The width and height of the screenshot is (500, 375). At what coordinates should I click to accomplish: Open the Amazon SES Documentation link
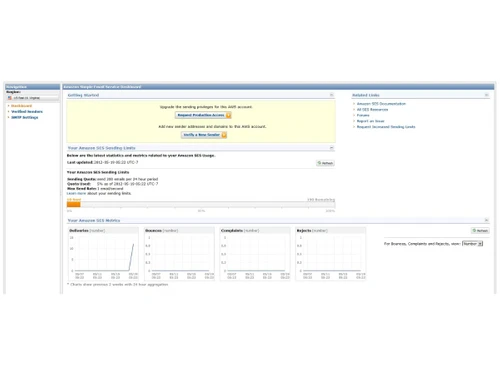pyautogui.click(x=381, y=104)
